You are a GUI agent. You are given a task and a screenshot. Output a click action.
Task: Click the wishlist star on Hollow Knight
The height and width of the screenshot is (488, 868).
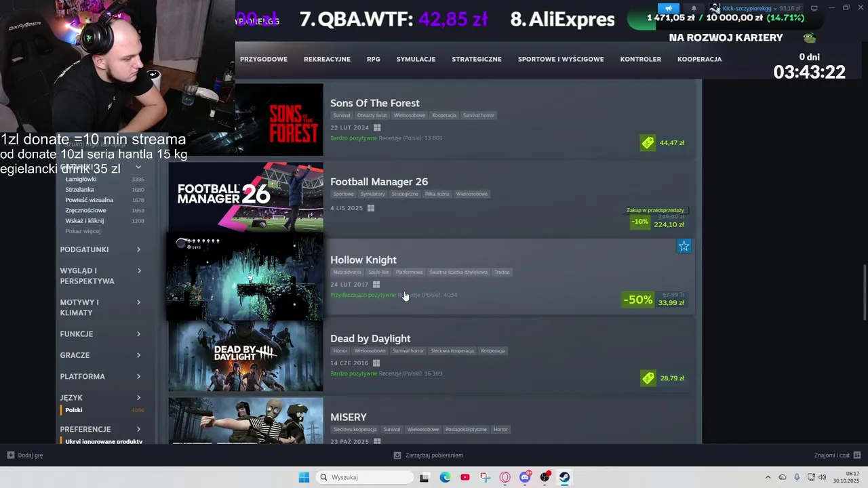click(684, 246)
